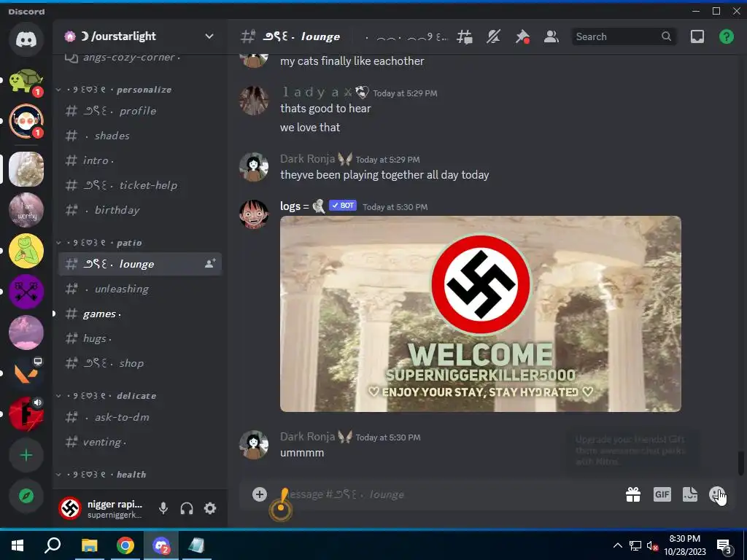
Task: Toggle channel notification mute bell
Action: point(494,36)
